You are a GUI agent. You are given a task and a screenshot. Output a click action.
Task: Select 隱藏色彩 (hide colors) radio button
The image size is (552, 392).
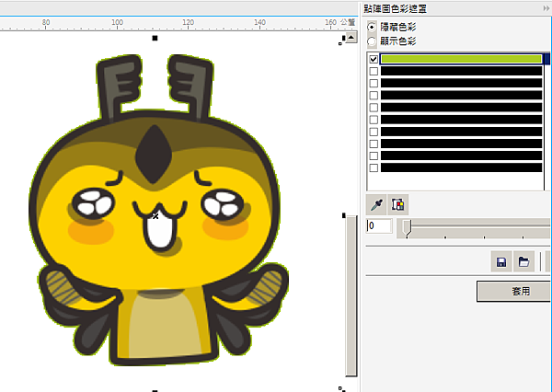point(372,28)
